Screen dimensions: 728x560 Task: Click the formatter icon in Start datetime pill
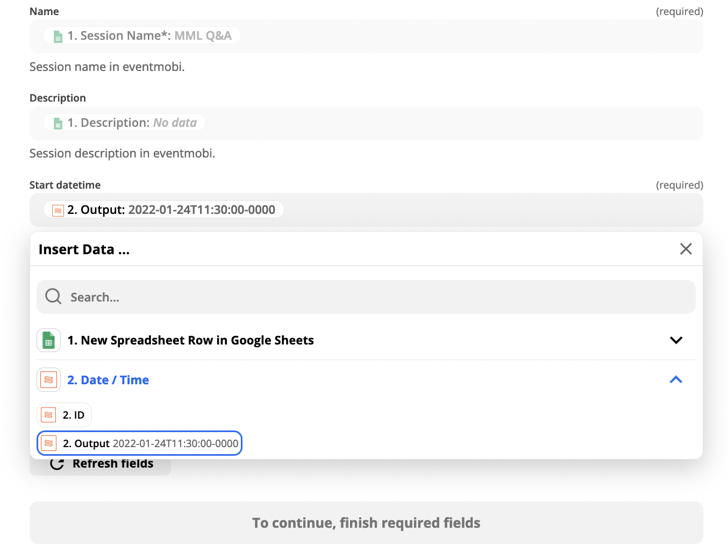(58, 210)
